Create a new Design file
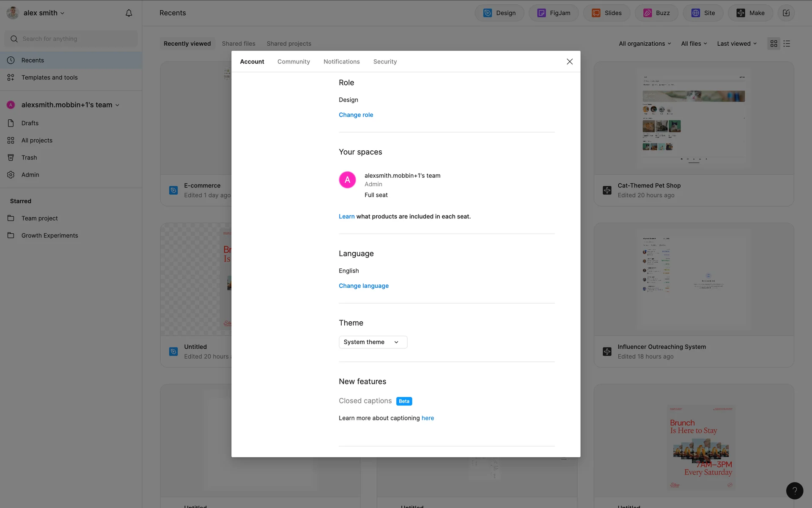The height and width of the screenshot is (508, 812). point(499,13)
